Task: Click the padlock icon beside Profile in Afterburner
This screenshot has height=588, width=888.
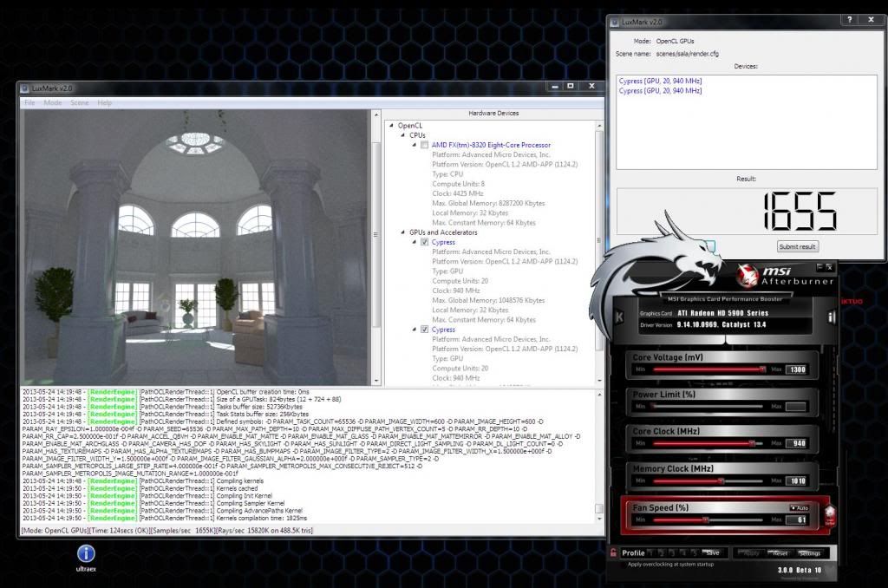Action: click(613, 552)
